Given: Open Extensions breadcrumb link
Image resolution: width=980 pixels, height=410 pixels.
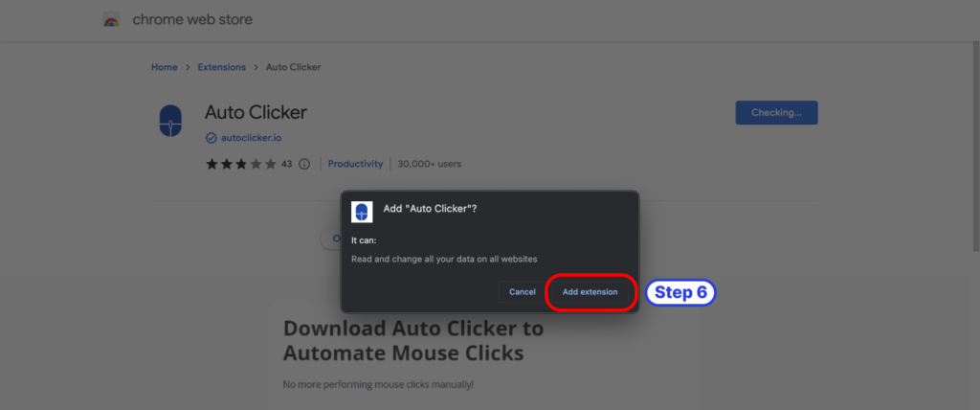Looking at the screenshot, I should (x=221, y=67).
